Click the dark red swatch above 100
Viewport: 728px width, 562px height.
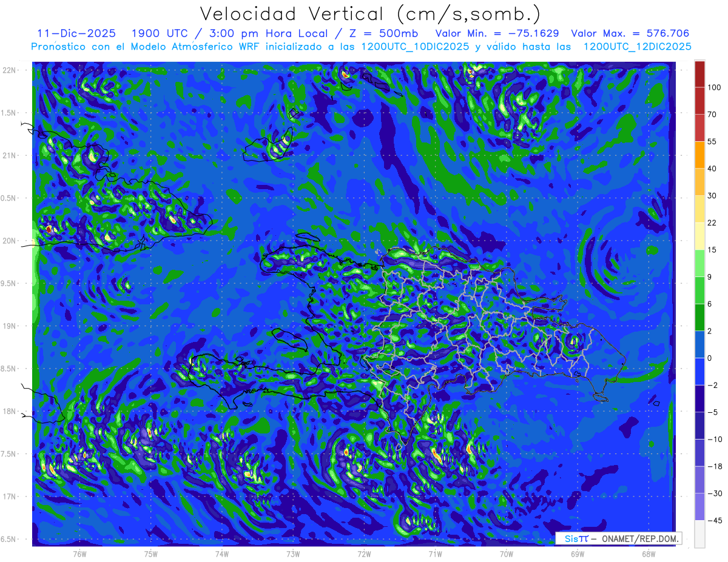click(x=699, y=74)
